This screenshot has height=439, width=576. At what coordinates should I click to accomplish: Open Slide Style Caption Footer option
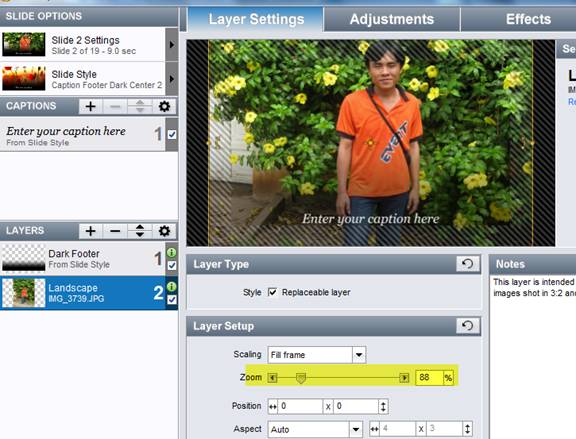pyautogui.click(x=83, y=79)
